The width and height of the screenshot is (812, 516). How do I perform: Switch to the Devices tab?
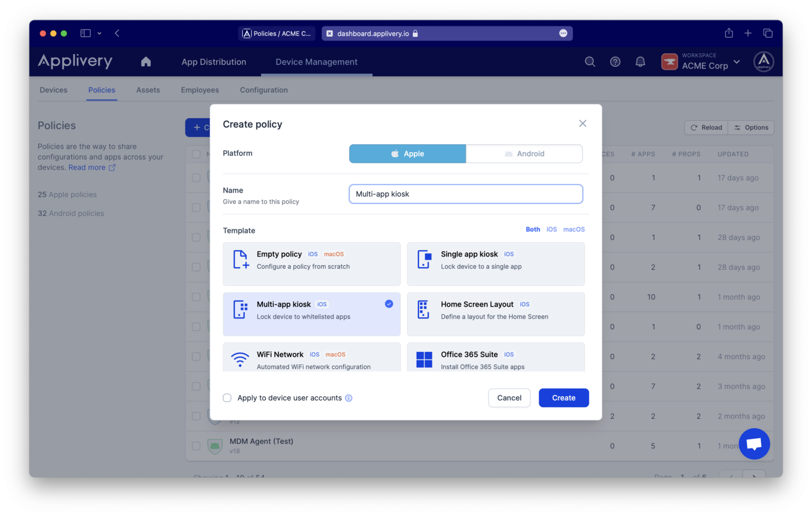pyautogui.click(x=53, y=90)
